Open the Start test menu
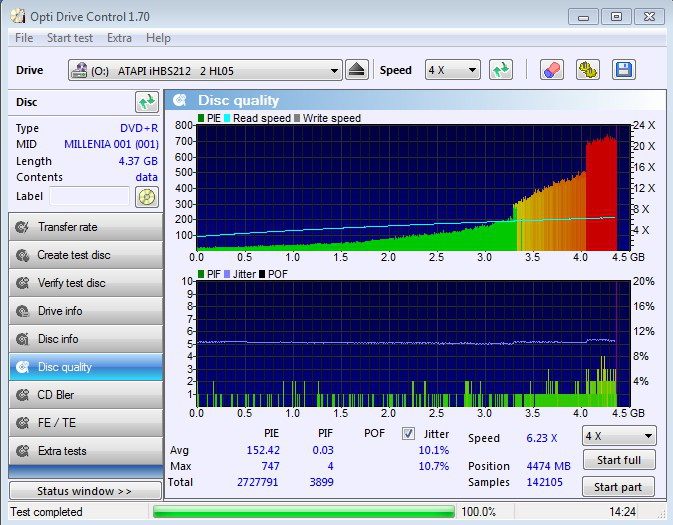Viewport: 673px width, 525px height. point(70,38)
